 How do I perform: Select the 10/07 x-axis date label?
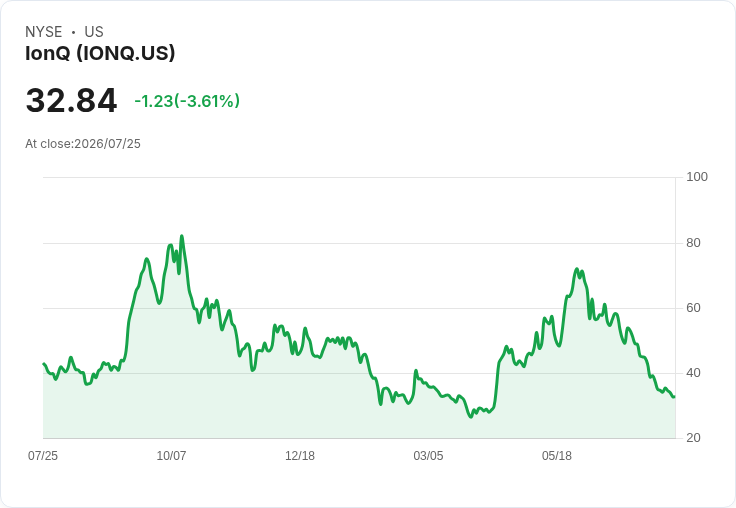point(171,455)
